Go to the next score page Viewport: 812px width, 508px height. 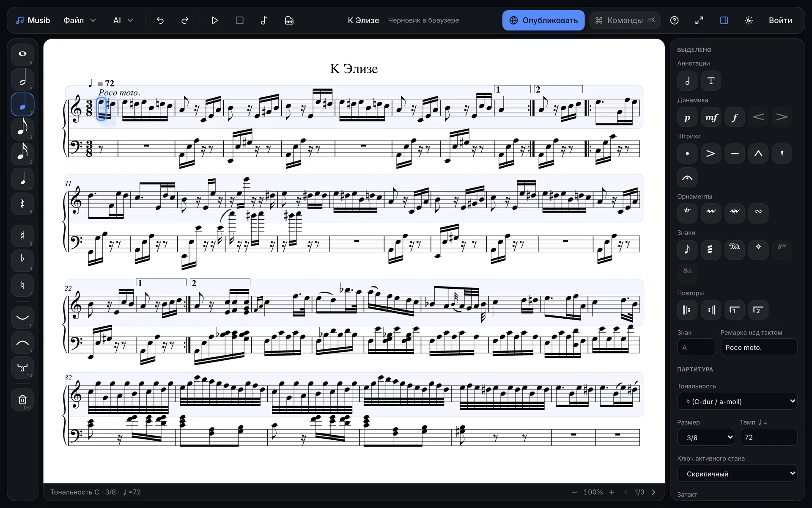653,492
